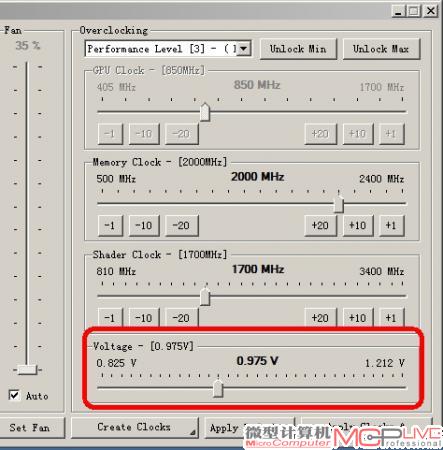The height and width of the screenshot is (450, 443).
Task: Click the Memory Clock slider thumb
Action: tap(339, 203)
